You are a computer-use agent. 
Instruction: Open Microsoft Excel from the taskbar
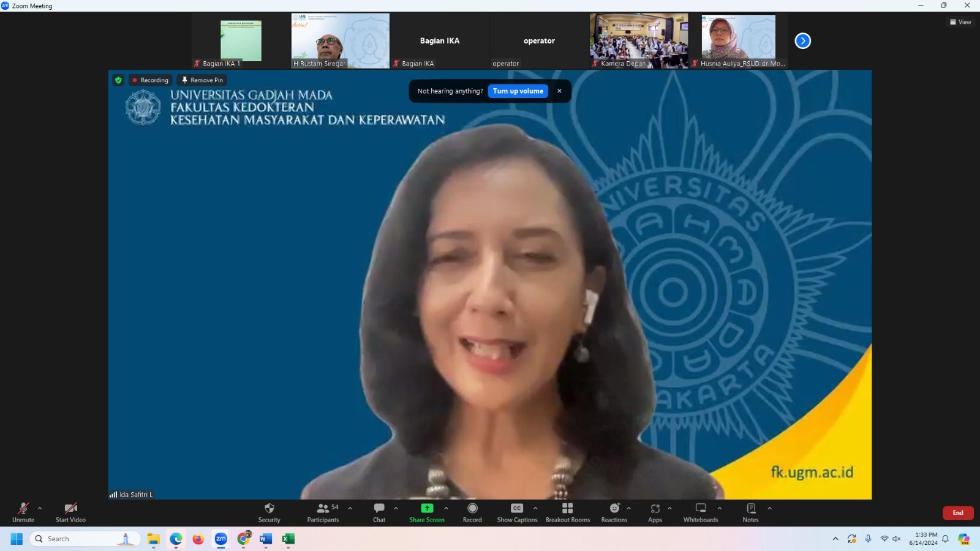pyautogui.click(x=288, y=539)
